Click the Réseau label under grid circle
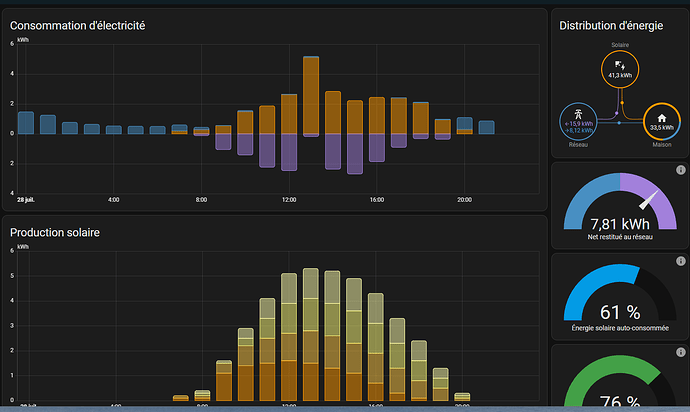 click(x=579, y=145)
